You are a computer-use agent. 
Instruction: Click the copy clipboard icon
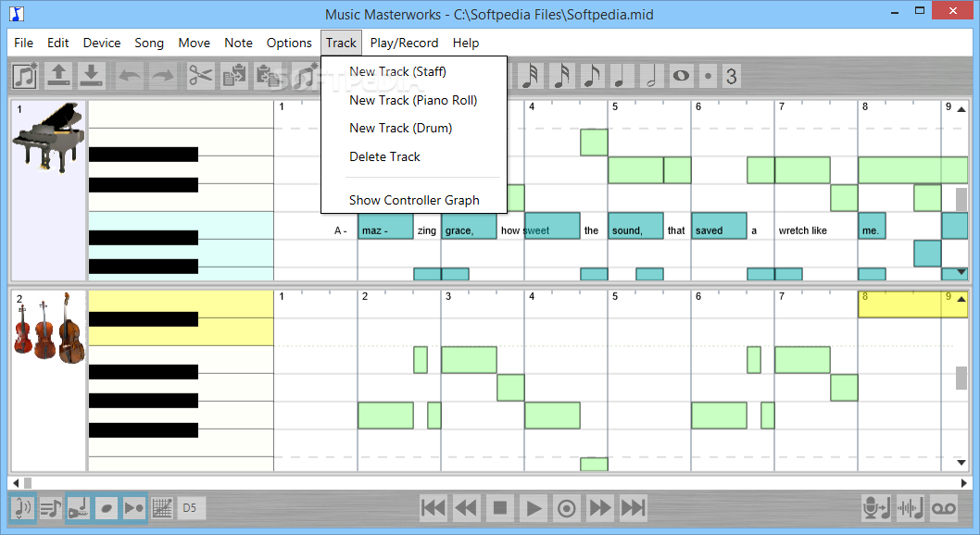click(235, 76)
